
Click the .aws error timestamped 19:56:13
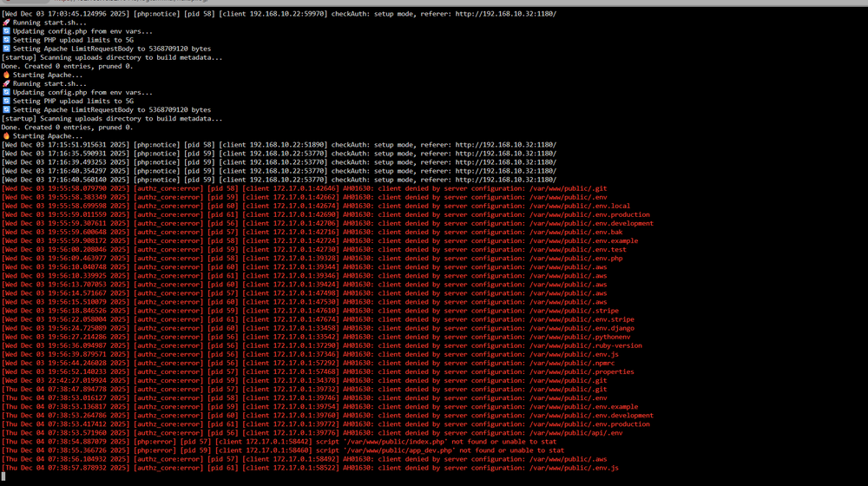point(305,285)
